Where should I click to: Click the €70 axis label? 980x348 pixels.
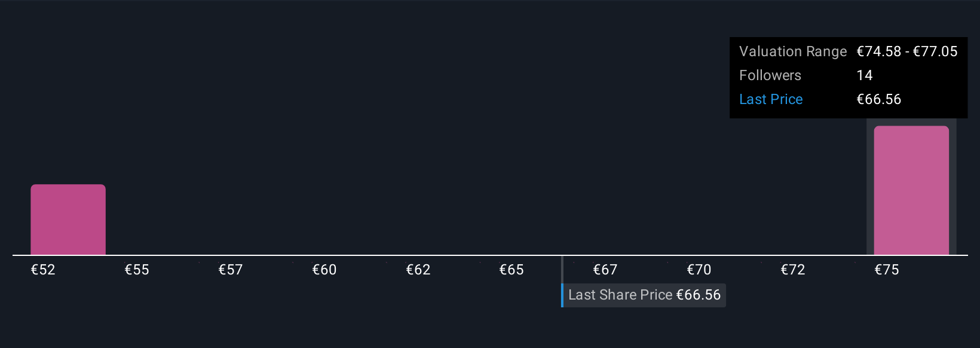(699, 270)
